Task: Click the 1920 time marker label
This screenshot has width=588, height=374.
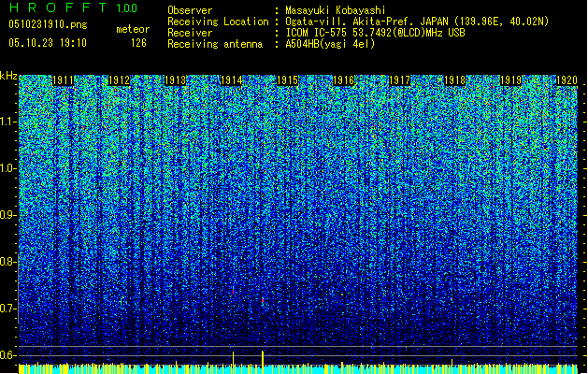Action: click(566, 80)
